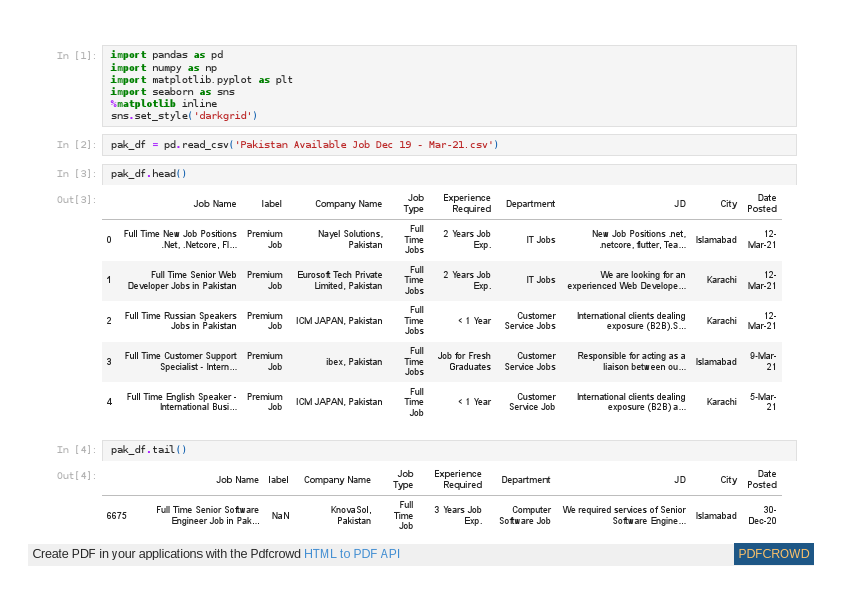The width and height of the screenshot is (842, 596).
Task: Click '30-Dec-20' date posted cell
Action: (x=763, y=515)
